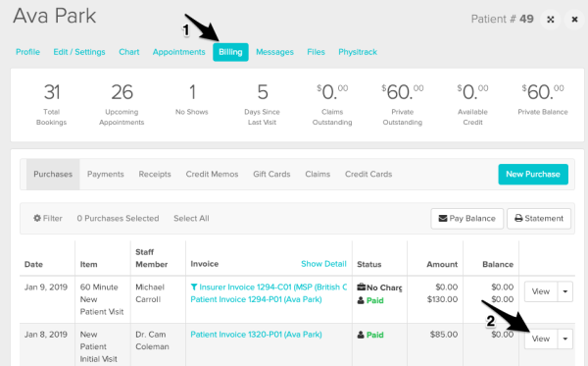Click the funnel icon beside Insurer Invoice 1294-C01

(x=194, y=288)
